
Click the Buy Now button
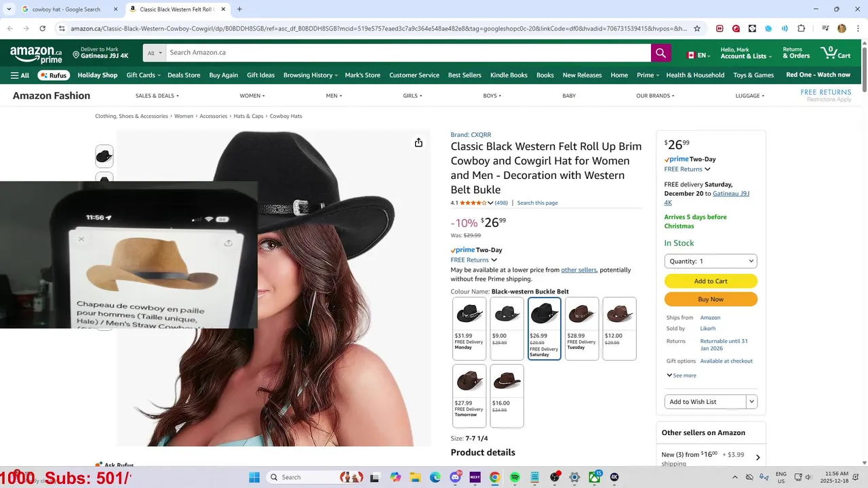pyautogui.click(x=711, y=299)
